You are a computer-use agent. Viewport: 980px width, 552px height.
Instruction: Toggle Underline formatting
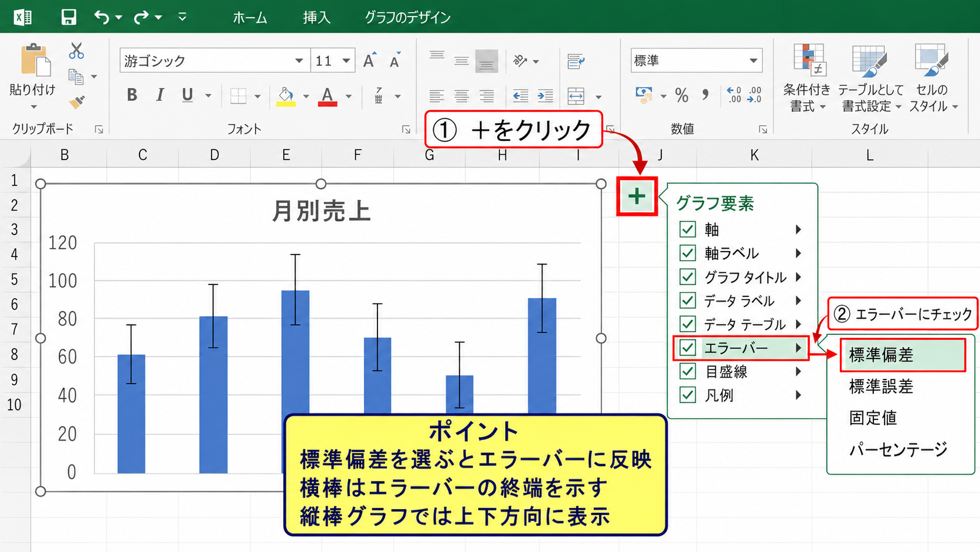pos(188,95)
